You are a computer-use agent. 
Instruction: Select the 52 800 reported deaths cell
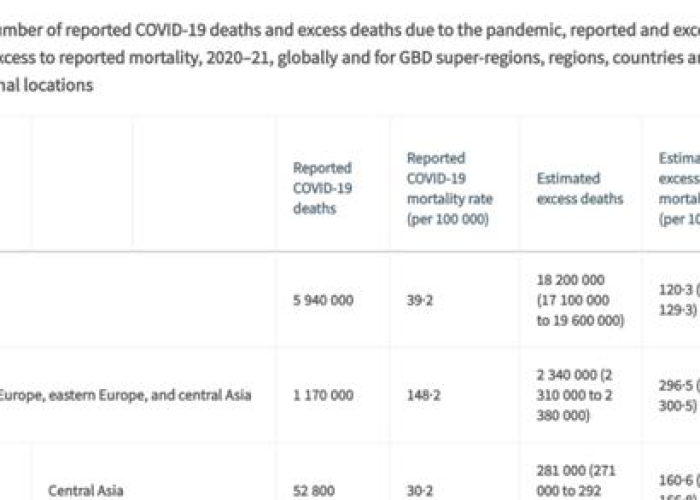tap(313, 491)
